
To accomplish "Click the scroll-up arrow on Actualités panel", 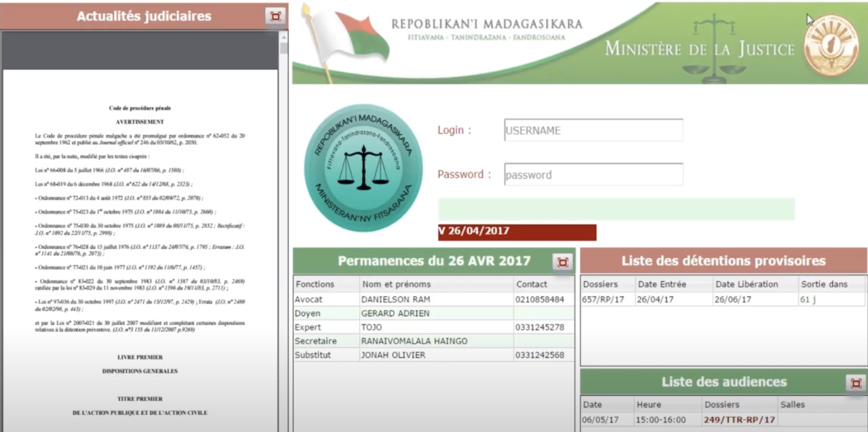I will click(284, 37).
